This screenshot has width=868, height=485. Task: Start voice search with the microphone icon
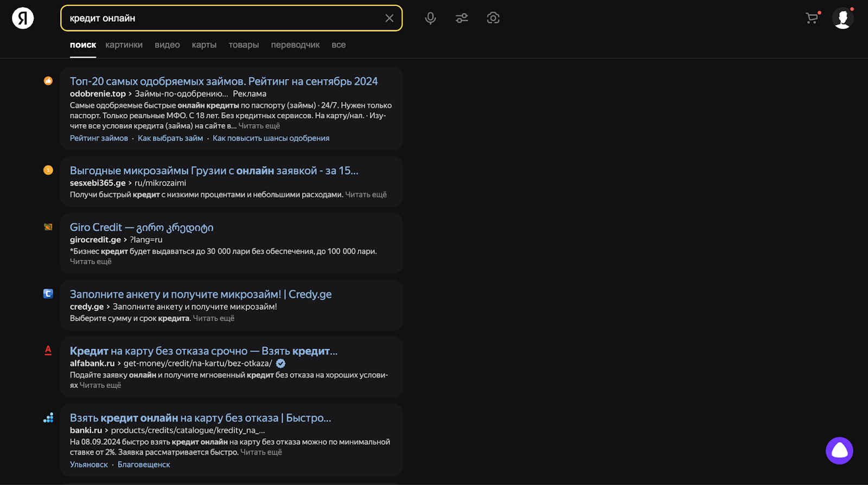(x=430, y=18)
